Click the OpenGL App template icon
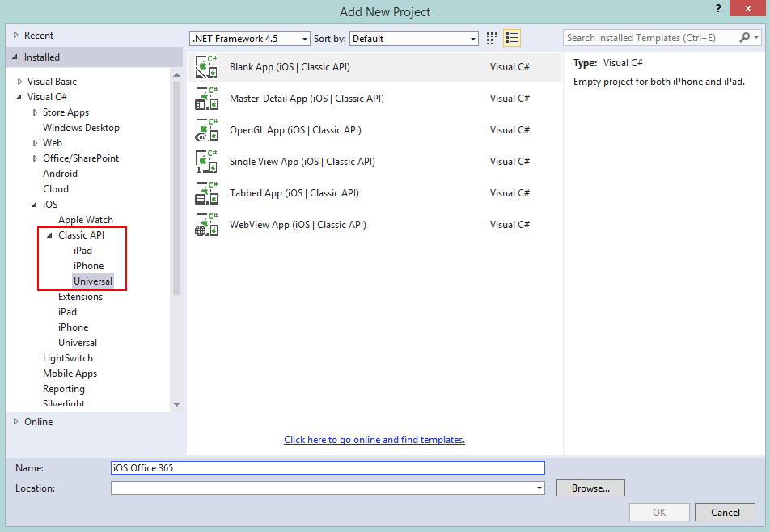This screenshot has width=770, height=532. (x=206, y=130)
